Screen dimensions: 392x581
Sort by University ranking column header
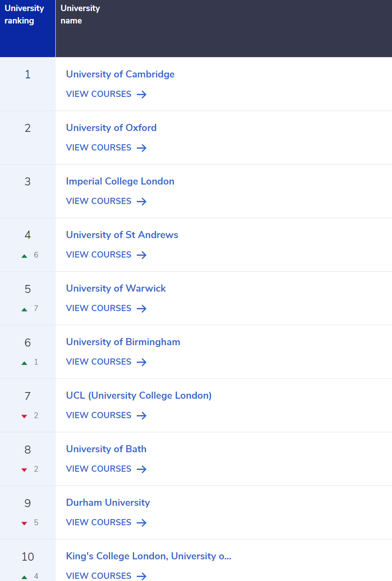pyautogui.click(x=24, y=15)
